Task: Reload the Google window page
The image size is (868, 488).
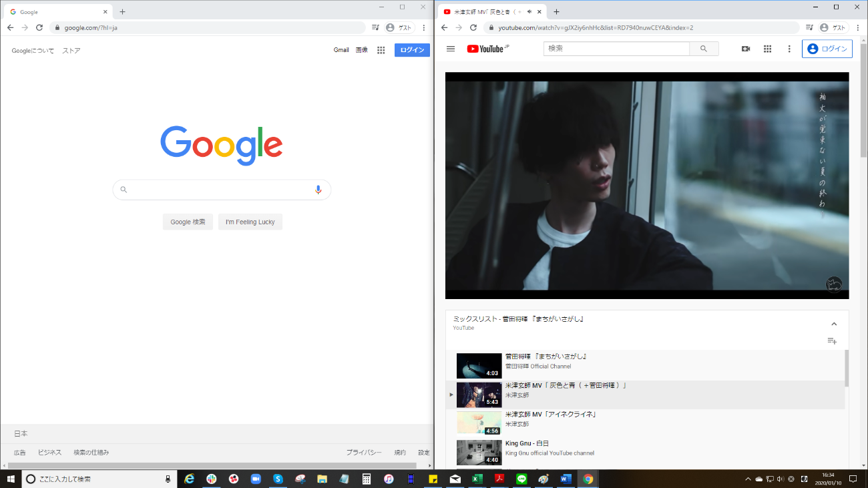Action: pyautogui.click(x=39, y=27)
